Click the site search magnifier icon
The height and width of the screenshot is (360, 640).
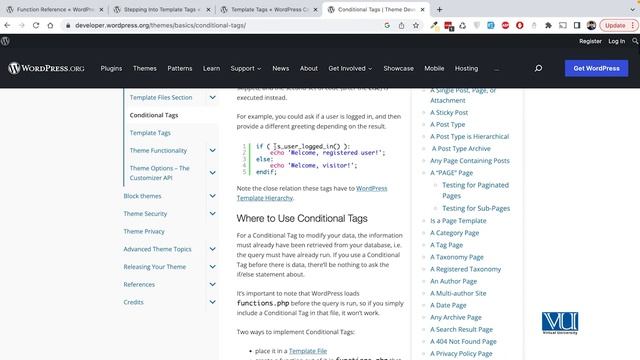pos(538,68)
